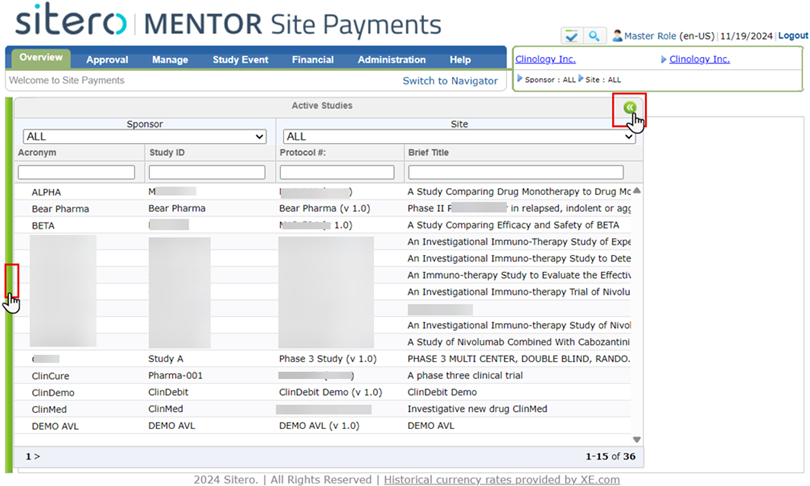810x486 pixels.
Task: Go to next page with > pager
Action: click(x=37, y=457)
